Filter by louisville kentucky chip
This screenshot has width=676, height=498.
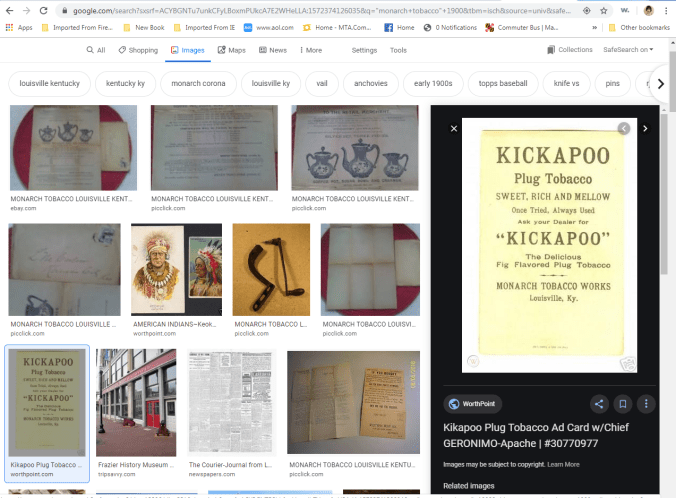[50, 83]
